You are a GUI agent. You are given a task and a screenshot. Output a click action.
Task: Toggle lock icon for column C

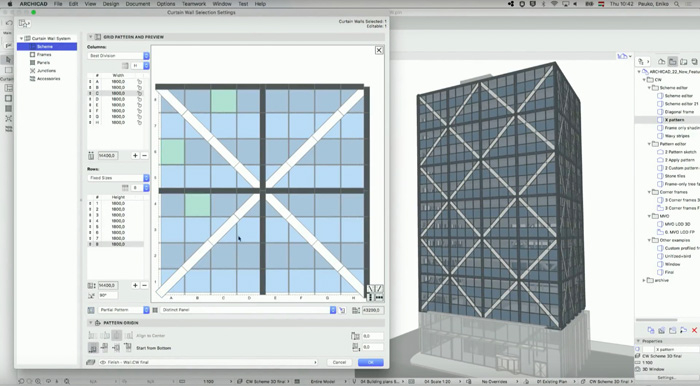click(139, 93)
